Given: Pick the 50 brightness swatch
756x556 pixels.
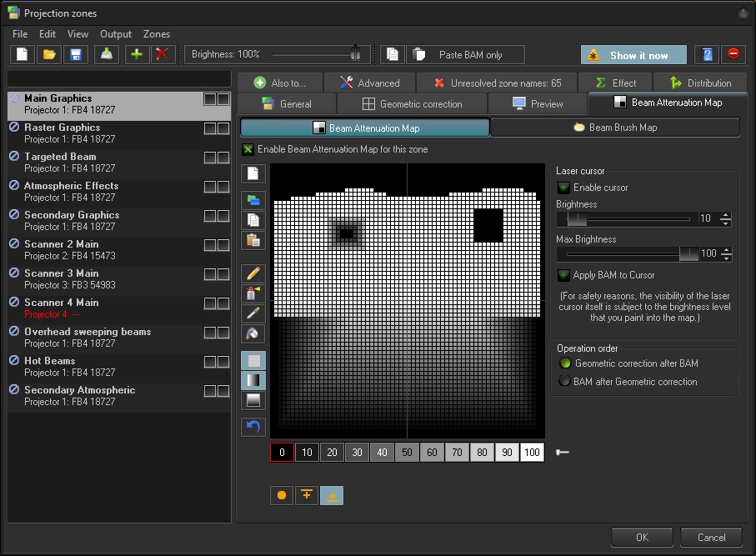Looking at the screenshot, I should click(408, 453).
